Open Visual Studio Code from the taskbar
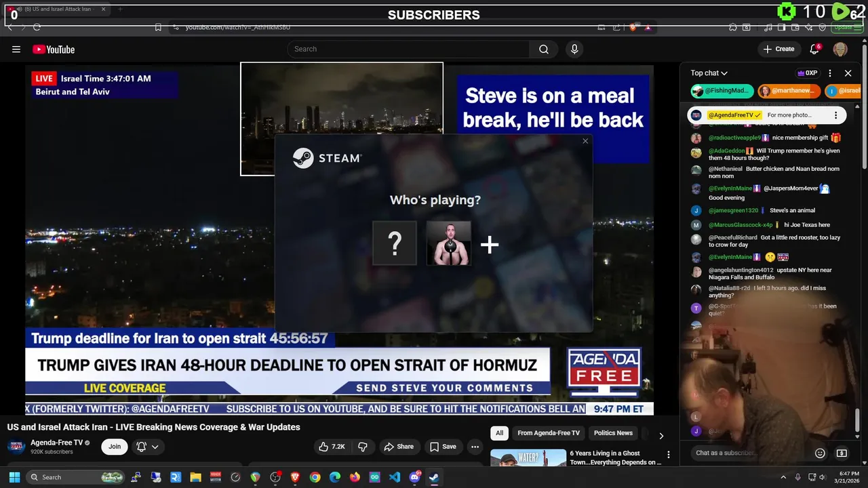Image resolution: width=868 pixels, height=488 pixels. [395, 477]
